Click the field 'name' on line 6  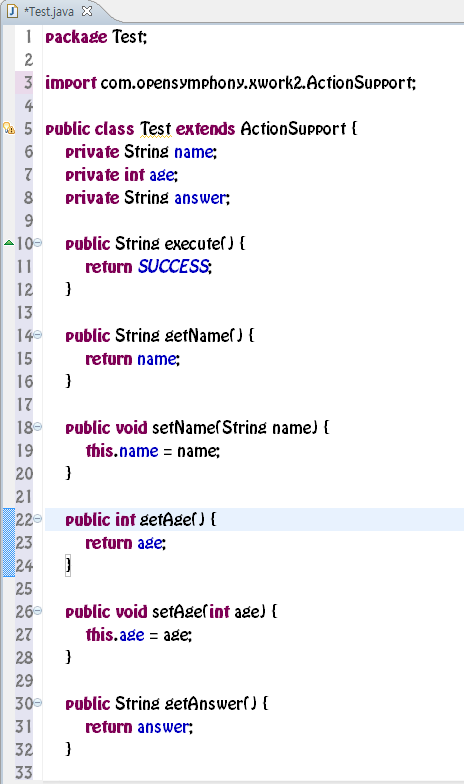coord(194,152)
